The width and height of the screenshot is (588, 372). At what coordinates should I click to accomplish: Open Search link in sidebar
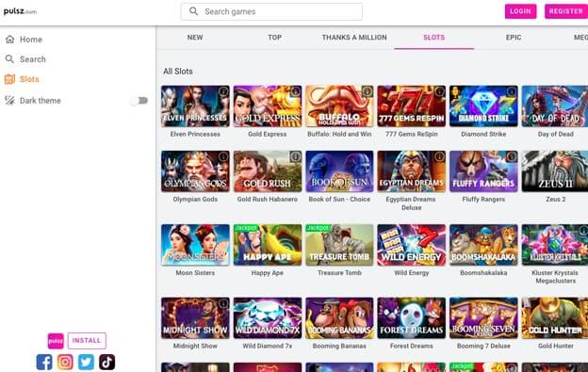tap(33, 59)
